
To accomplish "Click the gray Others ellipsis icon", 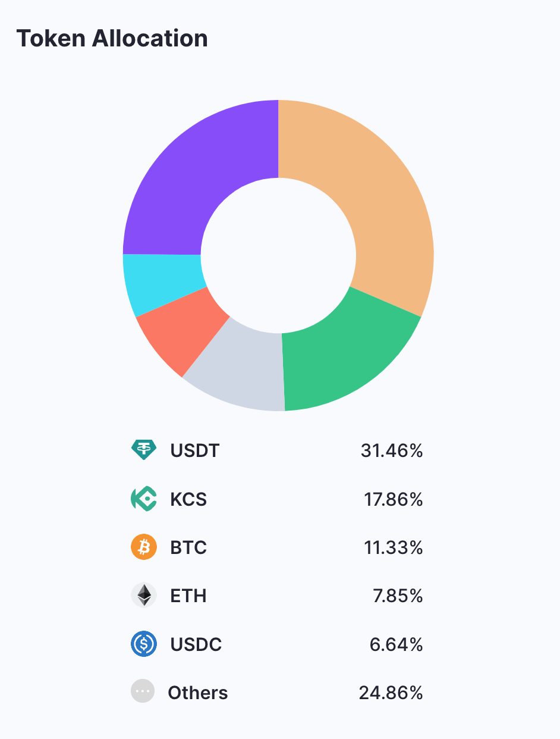I will click(x=143, y=692).
